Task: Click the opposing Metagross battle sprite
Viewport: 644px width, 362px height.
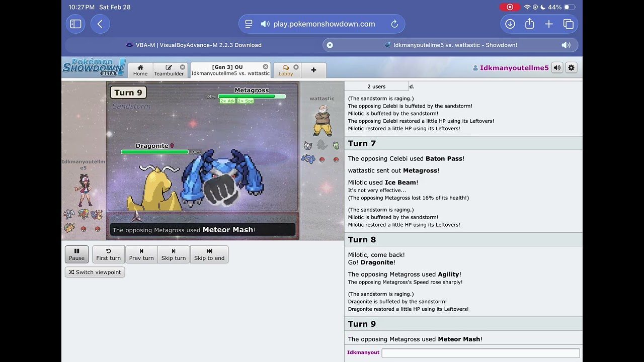Action: click(221, 178)
